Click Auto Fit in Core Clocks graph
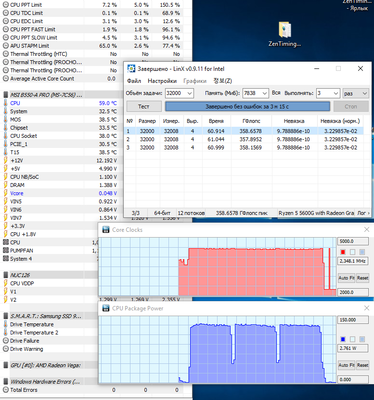 pos(346,278)
